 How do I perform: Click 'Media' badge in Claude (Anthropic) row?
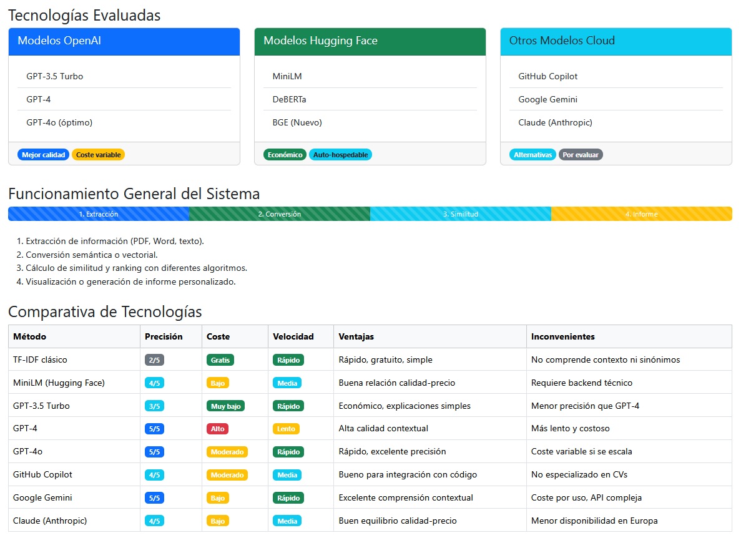pos(287,521)
